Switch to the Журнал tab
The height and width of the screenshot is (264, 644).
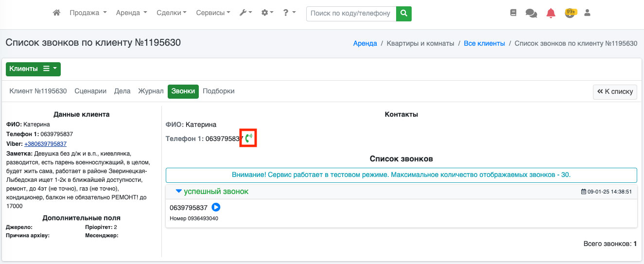click(x=151, y=91)
